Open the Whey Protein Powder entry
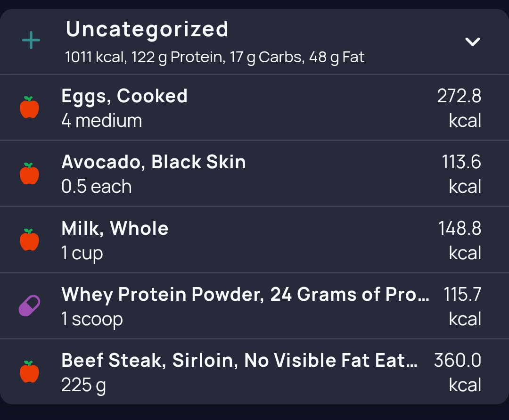The width and height of the screenshot is (509, 420). point(254,306)
